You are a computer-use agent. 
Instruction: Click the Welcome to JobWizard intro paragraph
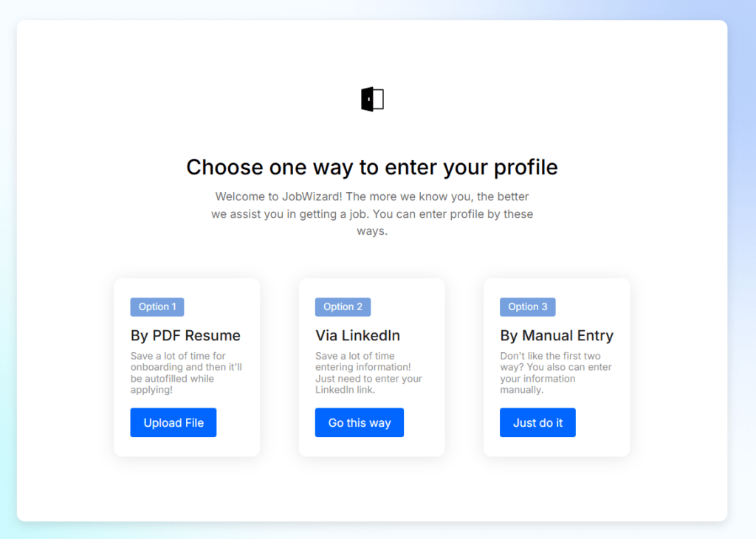coord(371,213)
